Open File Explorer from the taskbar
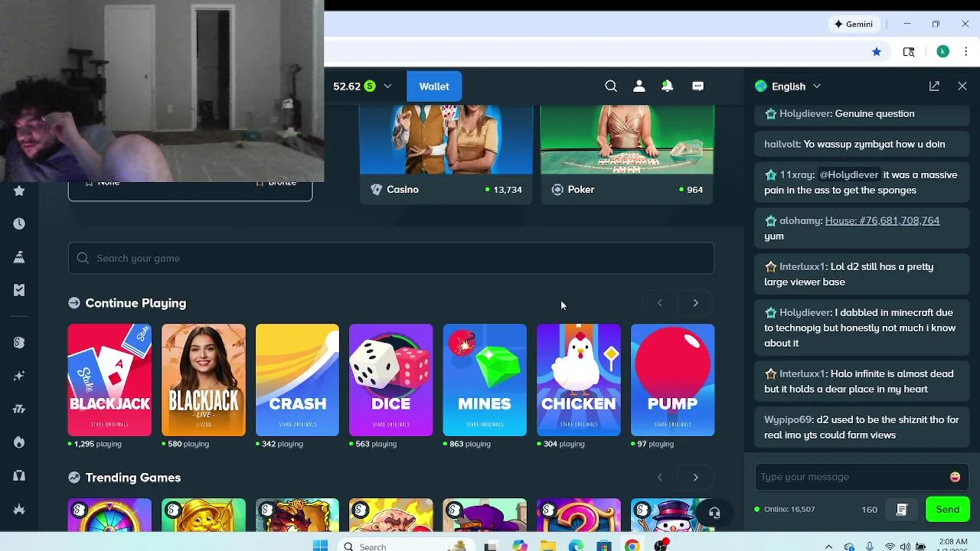This screenshot has width=980, height=551. click(547, 546)
